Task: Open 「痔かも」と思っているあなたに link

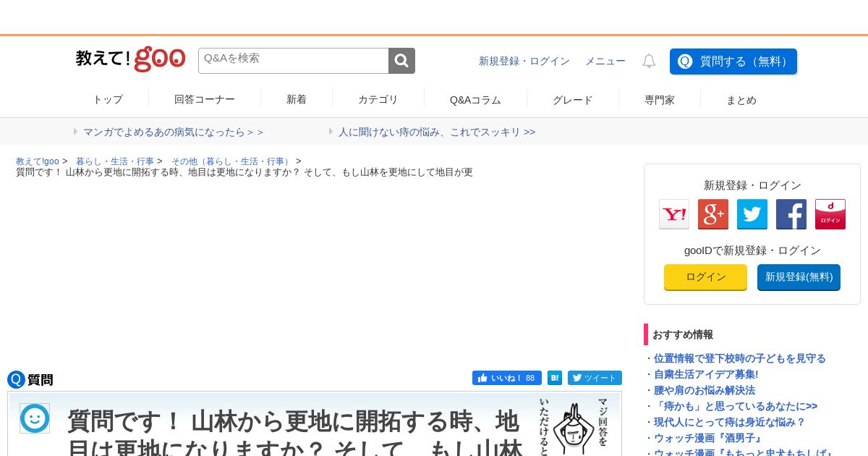Action: tap(736, 406)
